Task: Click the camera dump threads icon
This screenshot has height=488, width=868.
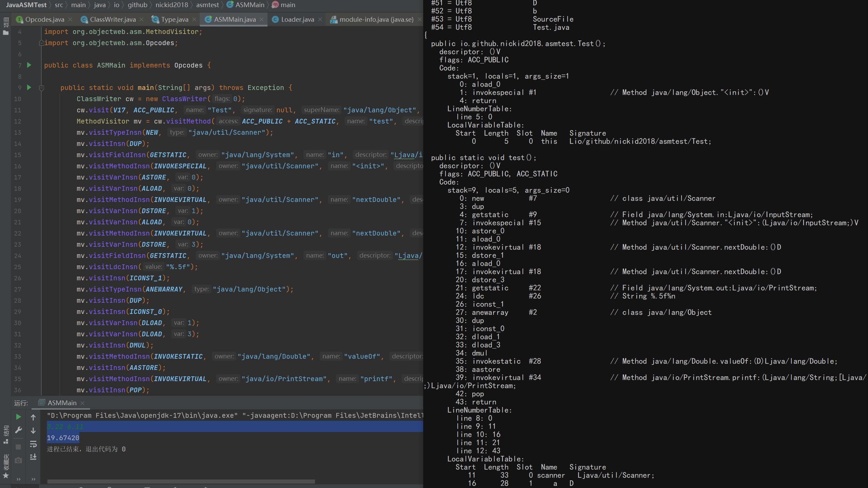Action: (19, 461)
